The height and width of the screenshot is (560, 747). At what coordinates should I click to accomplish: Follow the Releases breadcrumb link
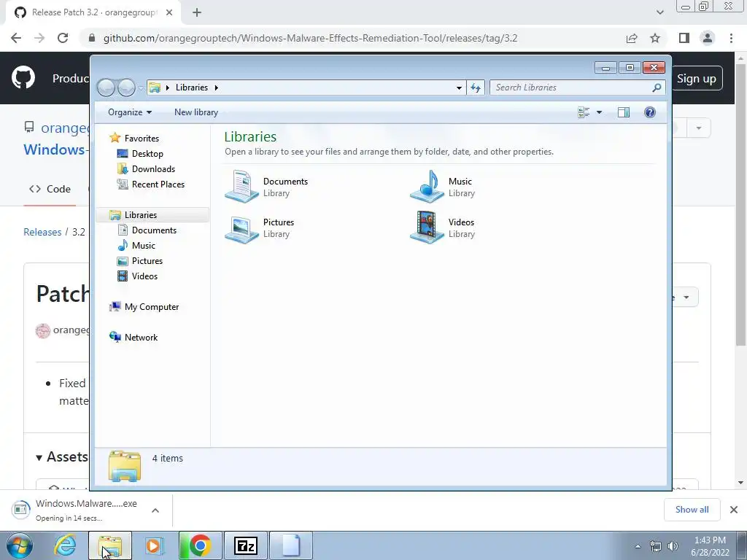[x=42, y=233]
